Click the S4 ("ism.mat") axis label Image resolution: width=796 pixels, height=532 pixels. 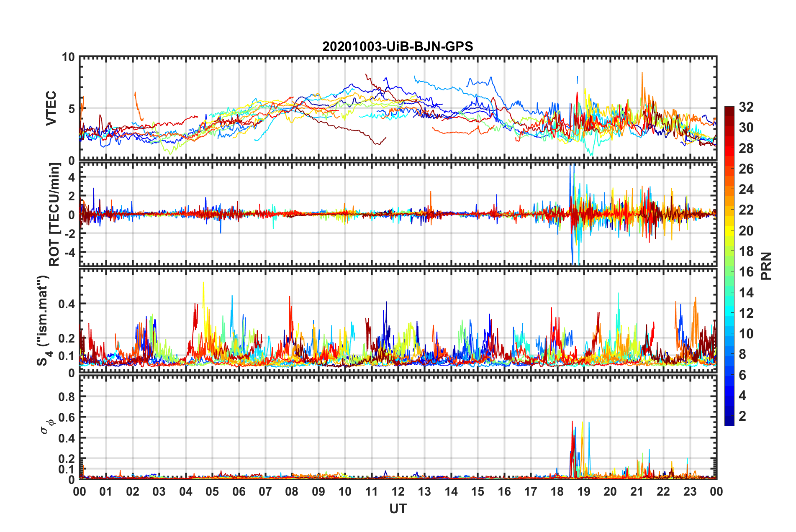coord(44,321)
